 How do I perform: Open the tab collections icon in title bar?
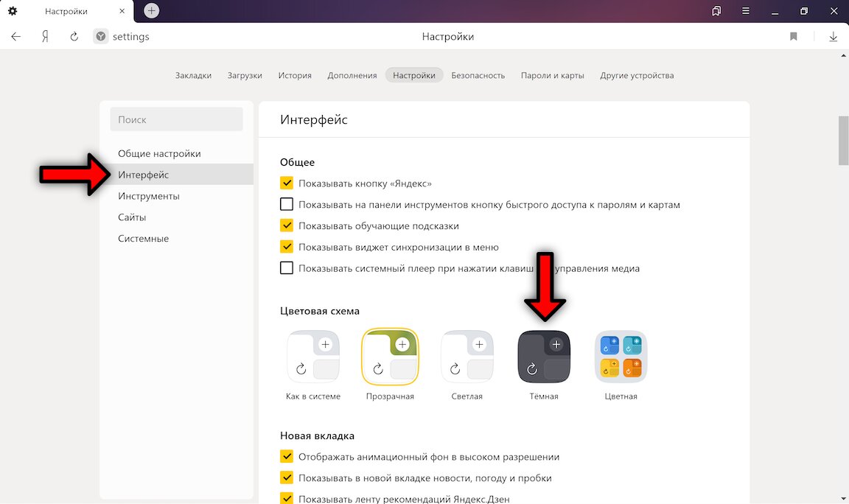click(716, 11)
